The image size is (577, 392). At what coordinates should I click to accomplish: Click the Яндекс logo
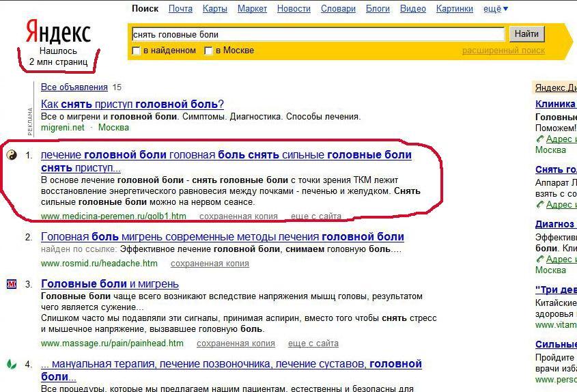pos(58,32)
